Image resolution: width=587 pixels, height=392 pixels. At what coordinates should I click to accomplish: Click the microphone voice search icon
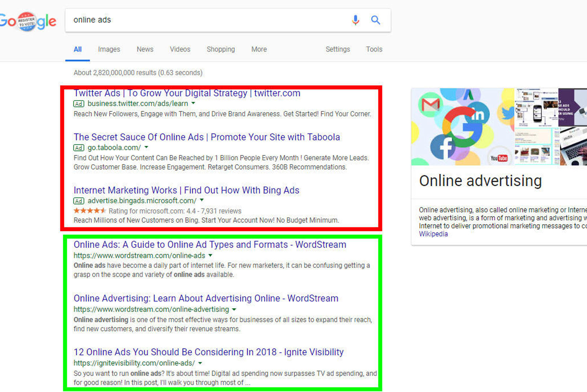pos(356,20)
